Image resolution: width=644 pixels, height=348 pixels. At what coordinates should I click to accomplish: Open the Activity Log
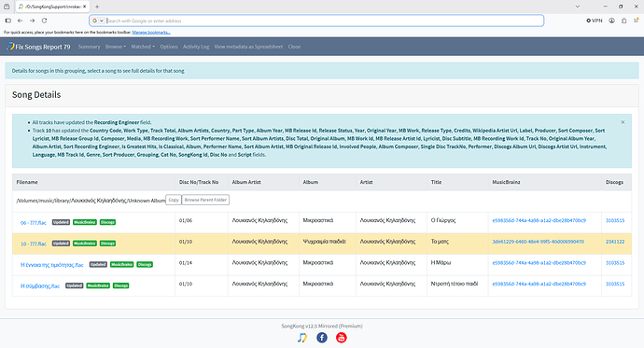click(196, 47)
